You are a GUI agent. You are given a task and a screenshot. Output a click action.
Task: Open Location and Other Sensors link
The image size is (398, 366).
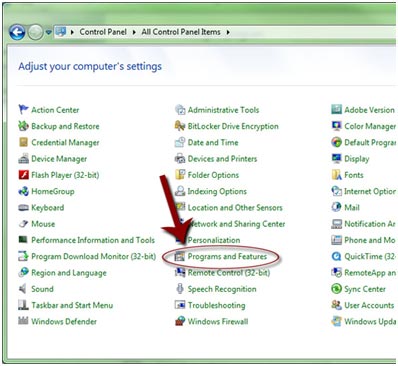235,208
